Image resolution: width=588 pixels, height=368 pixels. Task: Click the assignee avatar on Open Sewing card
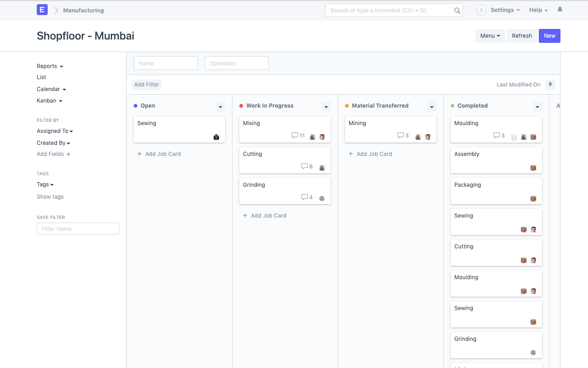click(x=216, y=137)
